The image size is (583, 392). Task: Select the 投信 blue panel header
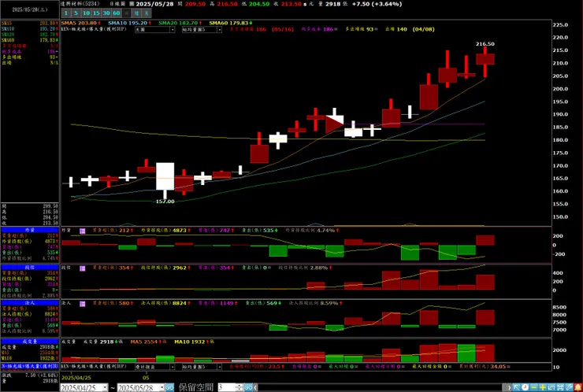click(30, 267)
